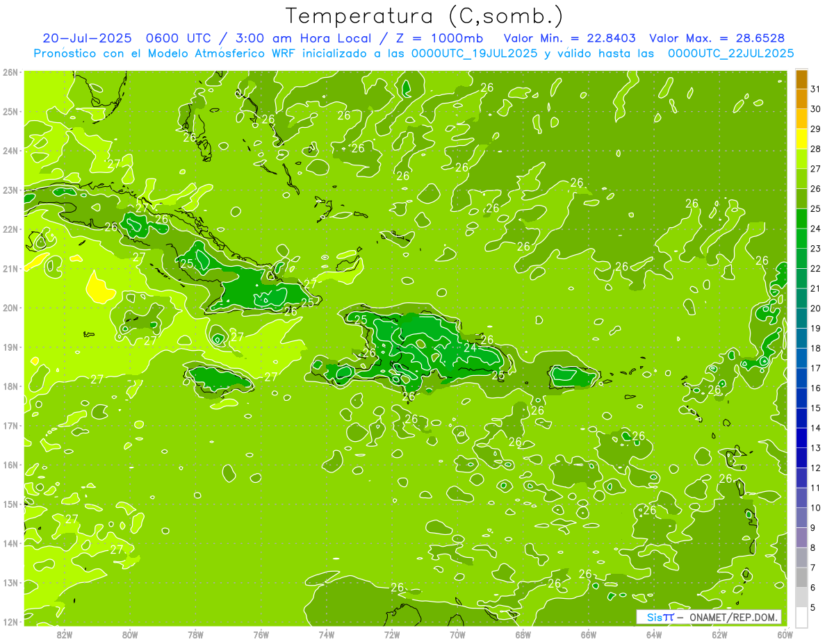Click the legend value 10
Image resolution: width=834 pixels, height=644 pixels.
click(x=816, y=508)
